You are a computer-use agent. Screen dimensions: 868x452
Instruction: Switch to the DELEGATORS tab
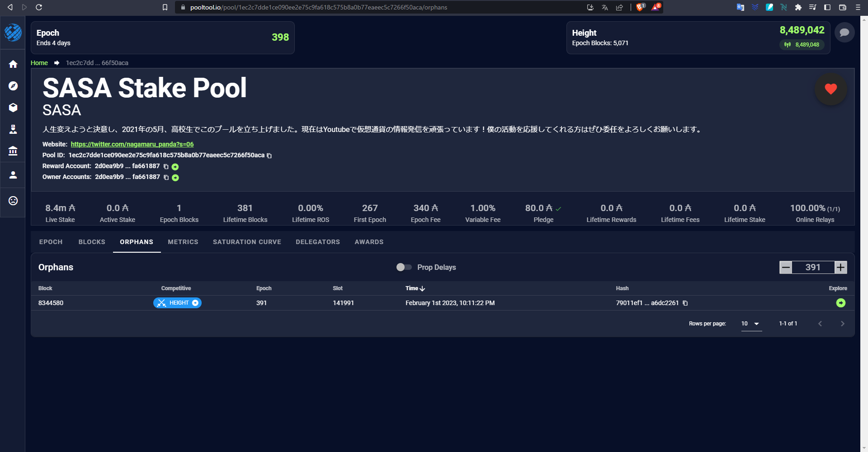click(317, 242)
